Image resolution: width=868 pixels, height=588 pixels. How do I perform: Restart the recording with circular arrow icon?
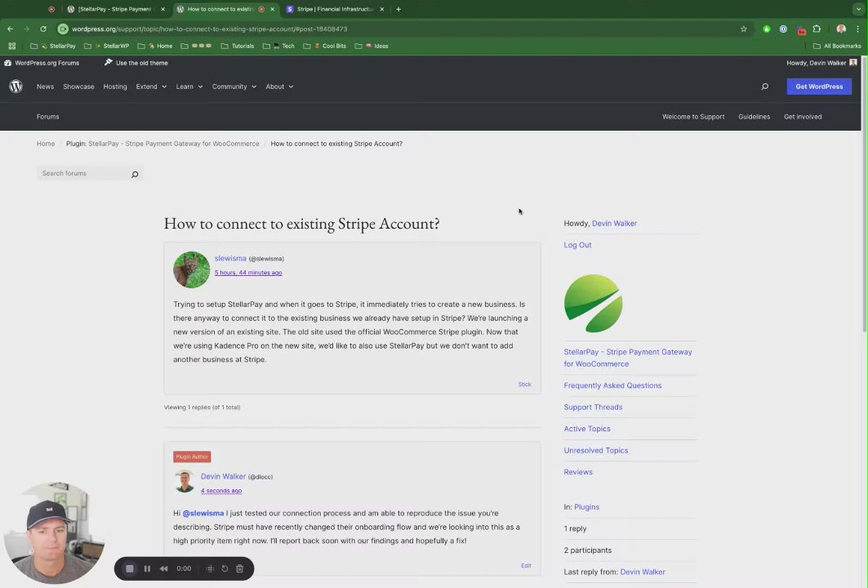[x=225, y=568]
